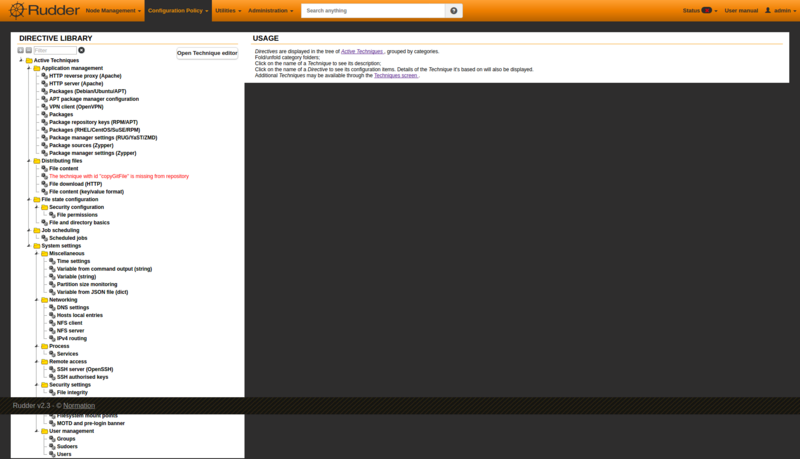Select 'Package sources (Zypper)' row
The image size is (800, 459).
click(x=81, y=145)
